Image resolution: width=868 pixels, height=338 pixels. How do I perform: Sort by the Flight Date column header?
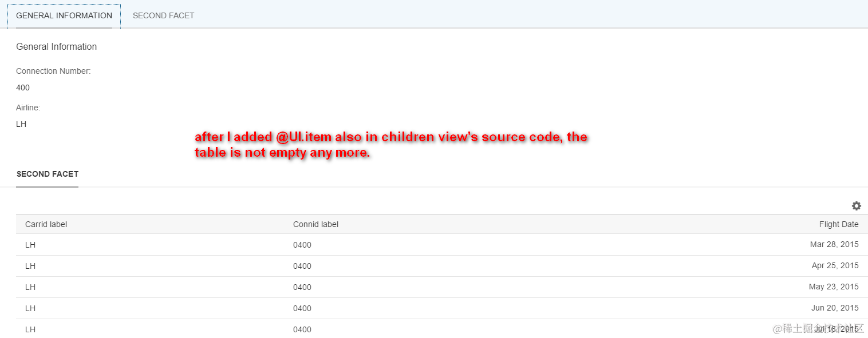pos(839,224)
